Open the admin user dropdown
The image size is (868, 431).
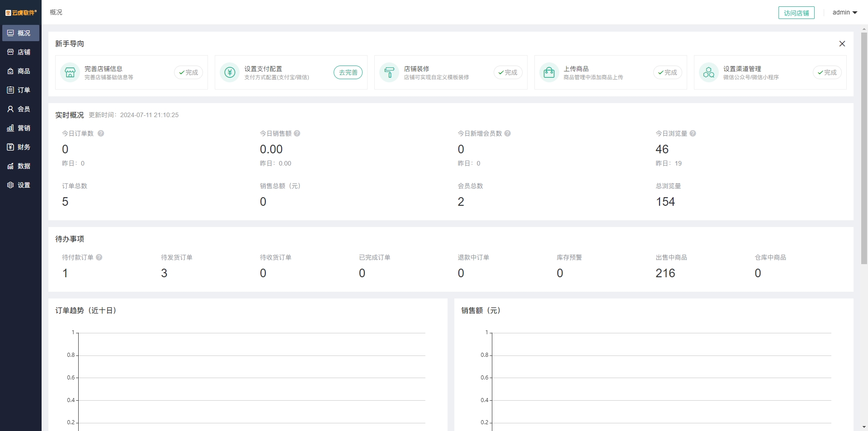844,13
